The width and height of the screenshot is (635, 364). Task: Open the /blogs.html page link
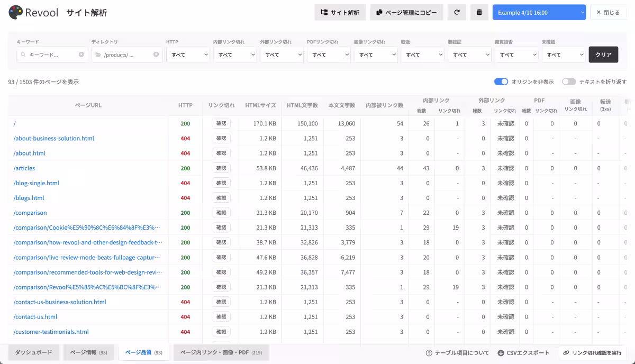coord(29,198)
